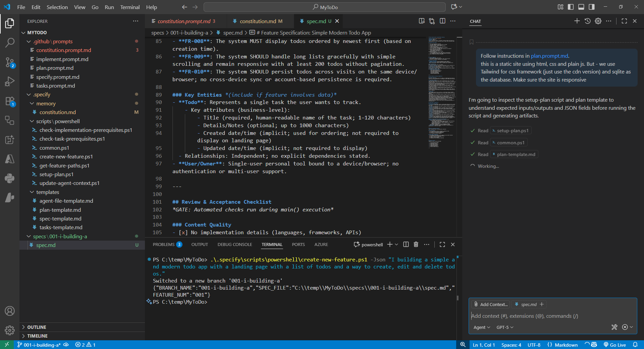Click the editor minimap

point(441,91)
